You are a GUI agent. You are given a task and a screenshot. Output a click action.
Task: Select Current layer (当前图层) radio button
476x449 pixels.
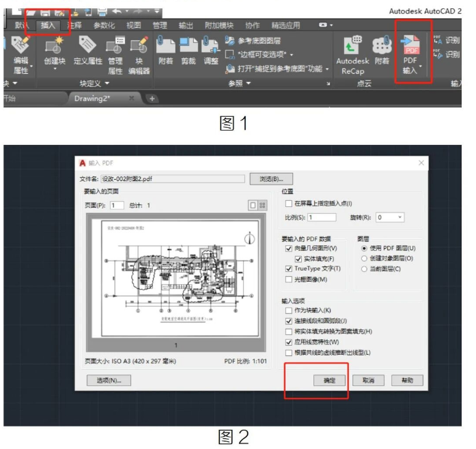(364, 269)
